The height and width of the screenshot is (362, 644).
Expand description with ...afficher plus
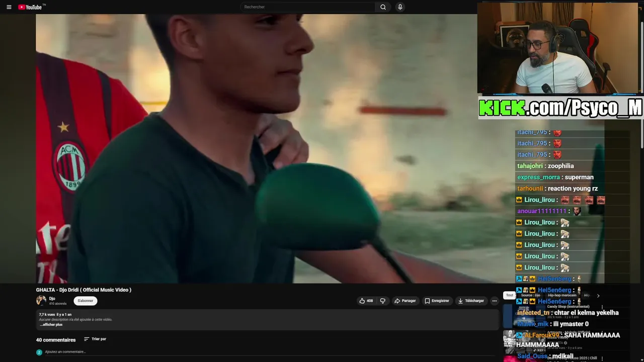[x=51, y=325]
